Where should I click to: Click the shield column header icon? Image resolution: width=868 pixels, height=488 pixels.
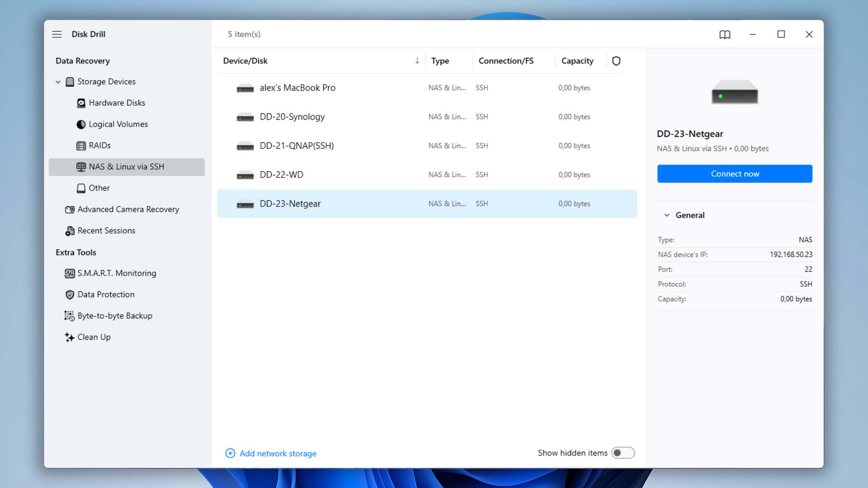coord(616,61)
